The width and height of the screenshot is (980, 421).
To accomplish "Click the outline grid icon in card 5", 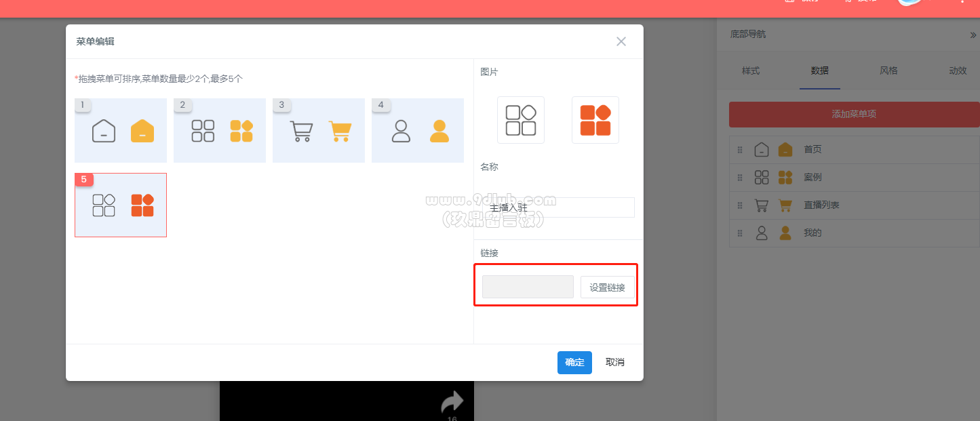I will [x=104, y=205].
